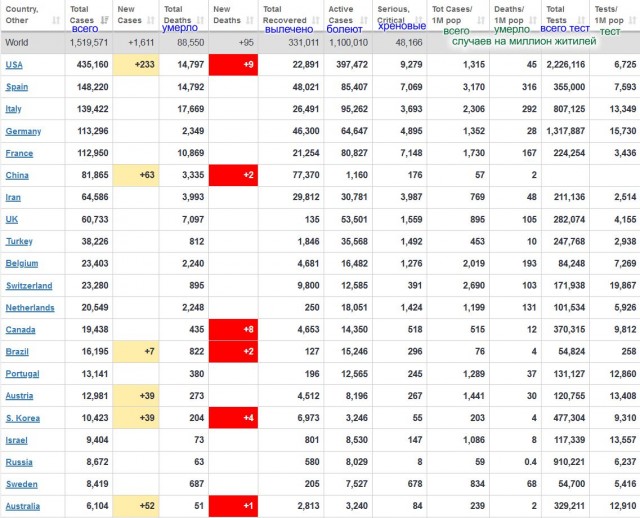
Task: Select S. Korea new deaths cell +4
Action: click(233, 418)
